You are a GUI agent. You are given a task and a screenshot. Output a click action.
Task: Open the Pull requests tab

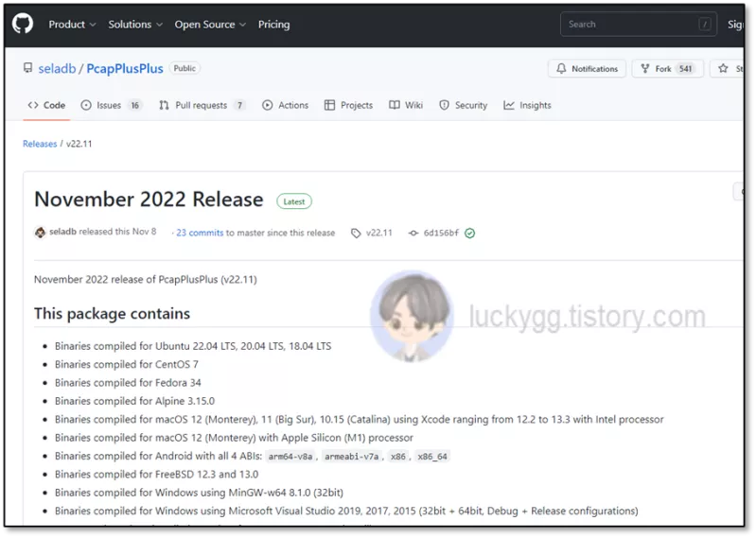pos(202,105)
